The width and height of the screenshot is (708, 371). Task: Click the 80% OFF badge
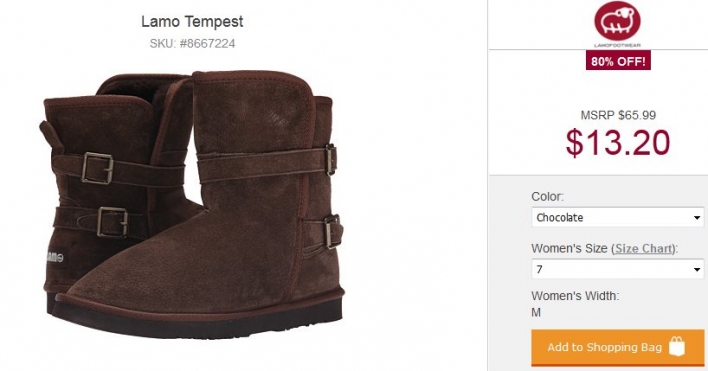tap(618, 61)
